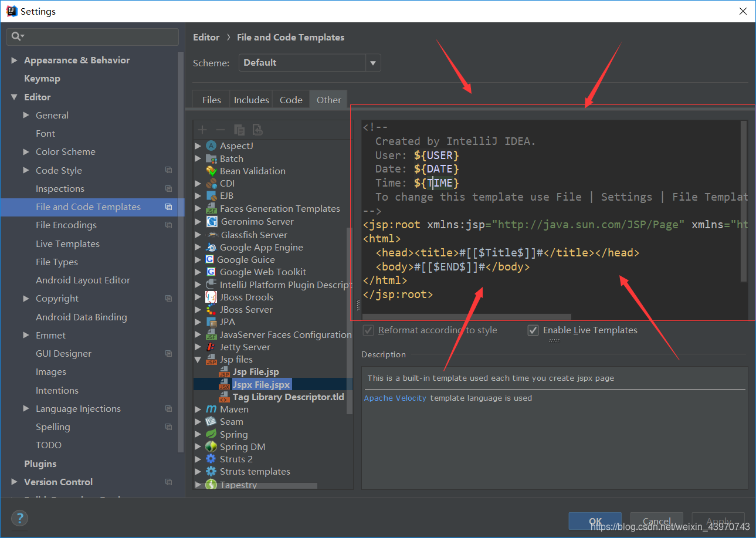This screenshot has height=538, width=756.
Task: Click the Faces Generation Templates icon
Action: (x=211, y=209)
